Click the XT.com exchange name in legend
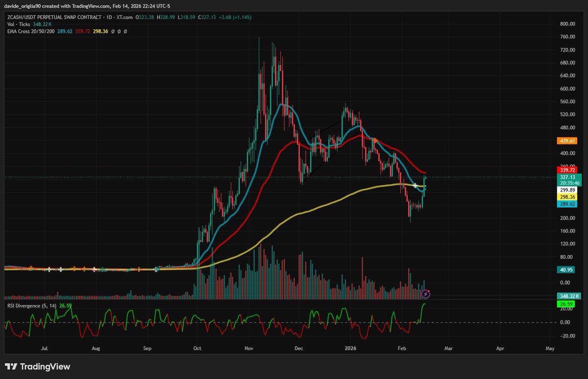Viewport: 588px width, 379px height. [124, 17]
